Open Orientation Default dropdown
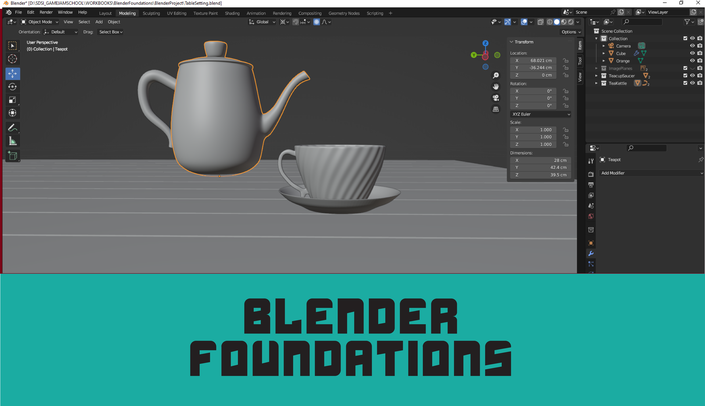705x406 pixels. [60, 32]
